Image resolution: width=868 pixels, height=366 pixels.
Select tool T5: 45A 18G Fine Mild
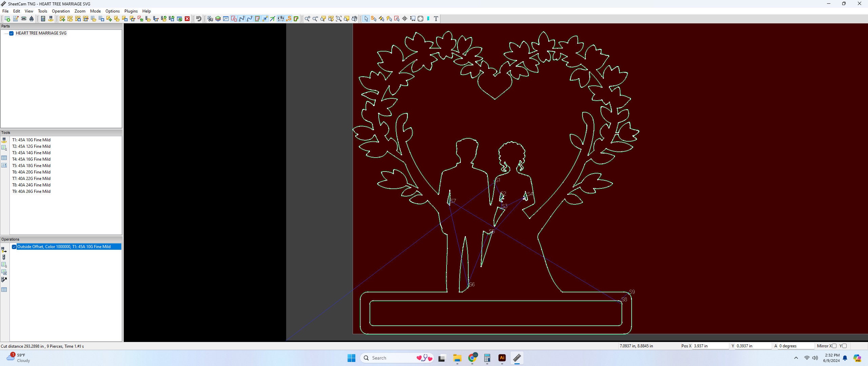[32, 166]
